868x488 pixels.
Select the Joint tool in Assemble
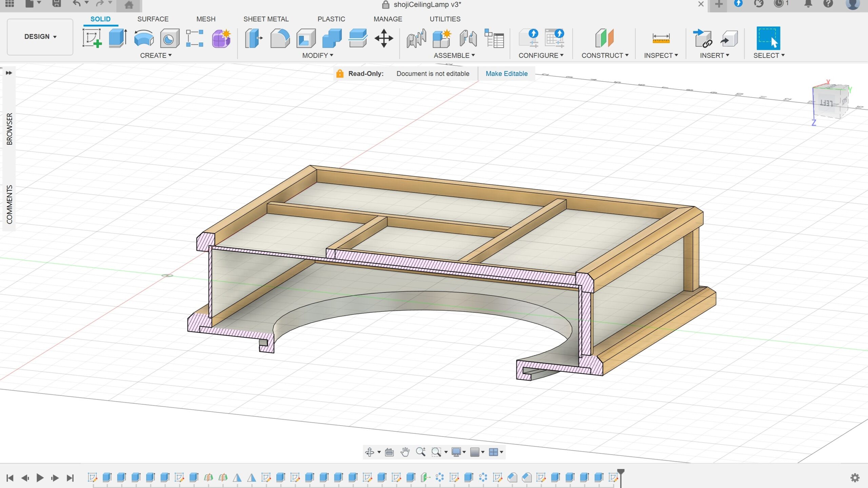pos(415,38)
